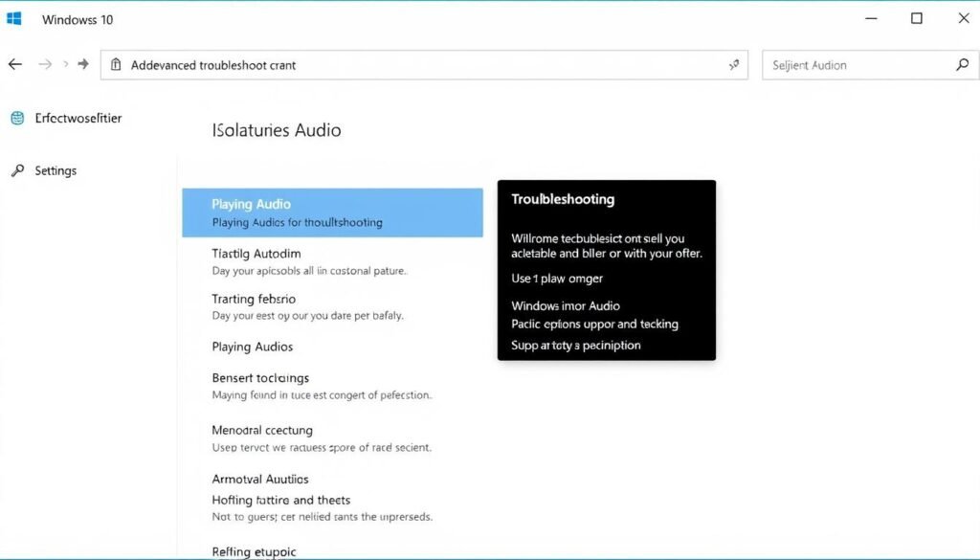Click Supp ar toty a peciniption line
This screenshot has height=560, width=980.
tap(575, 345)
